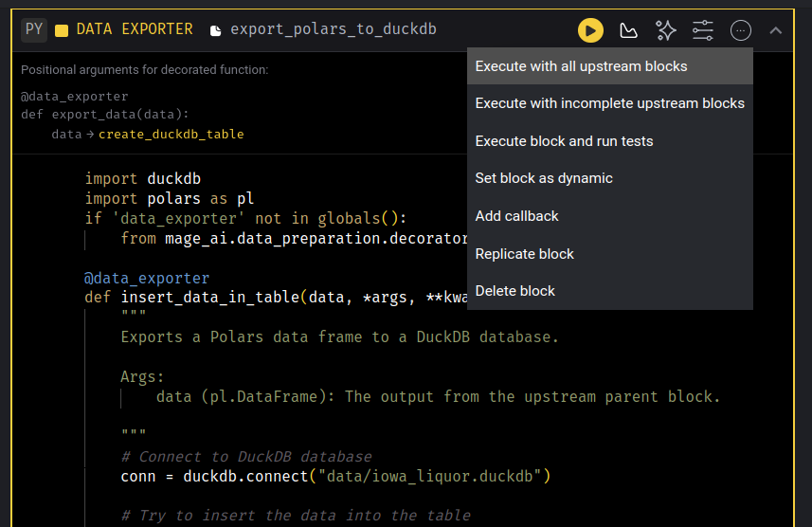812x527 pixels.
Task: Click the 'import polars as pl' line
Action: pyautogui.click(x=170, y=198)
